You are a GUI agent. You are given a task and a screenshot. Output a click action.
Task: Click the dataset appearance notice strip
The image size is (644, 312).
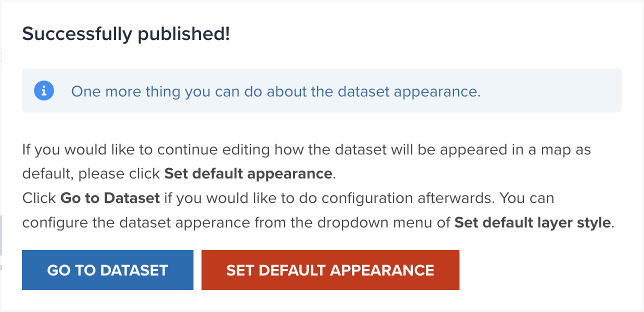322,90
